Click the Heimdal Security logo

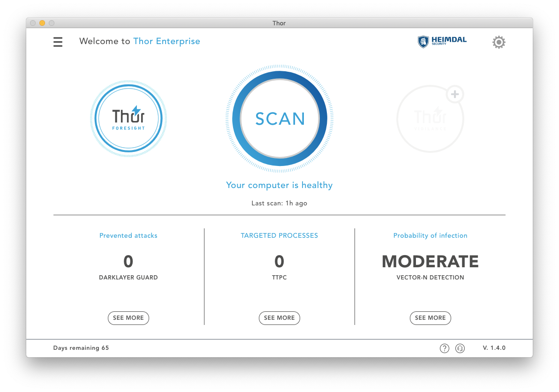click(442, 41)
